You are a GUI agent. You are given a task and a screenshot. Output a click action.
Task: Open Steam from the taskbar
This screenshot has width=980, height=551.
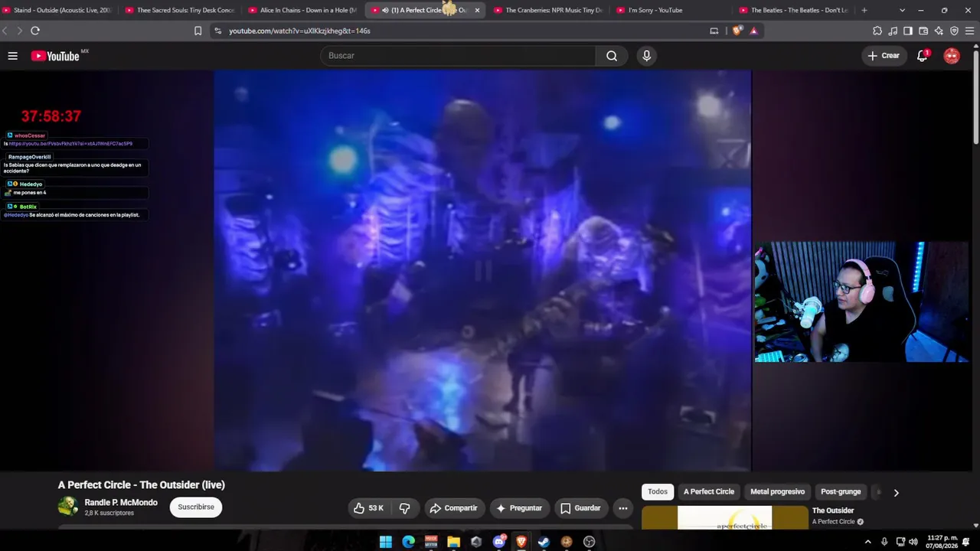pyautogui.click(x=544, y=542)
